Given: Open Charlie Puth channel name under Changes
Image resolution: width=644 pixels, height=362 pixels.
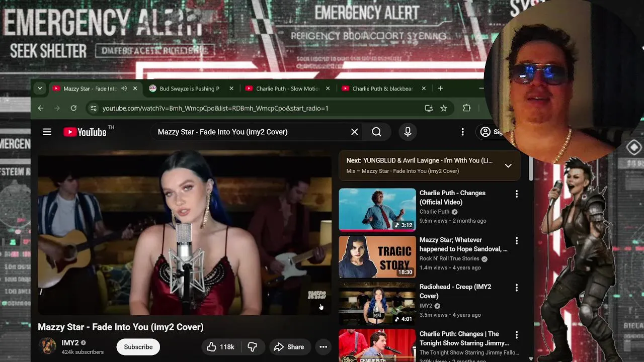Looking at the screenshot, I should point(434,212).
